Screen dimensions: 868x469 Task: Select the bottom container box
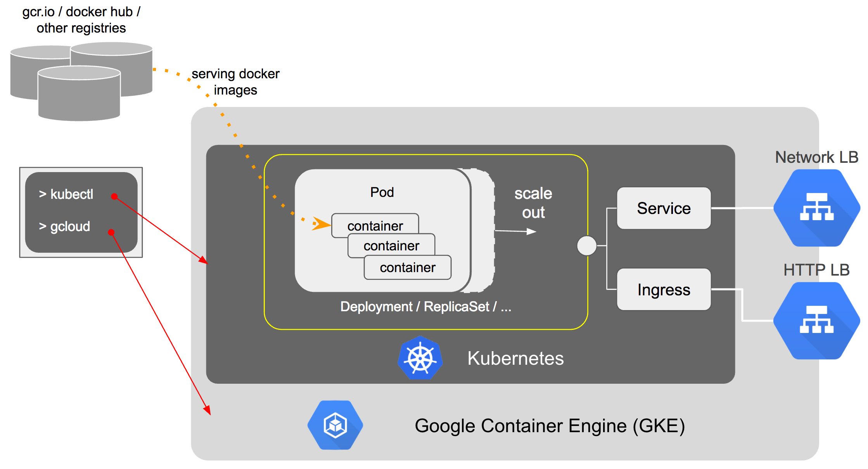pyautogui.click(x=407, y=267)
